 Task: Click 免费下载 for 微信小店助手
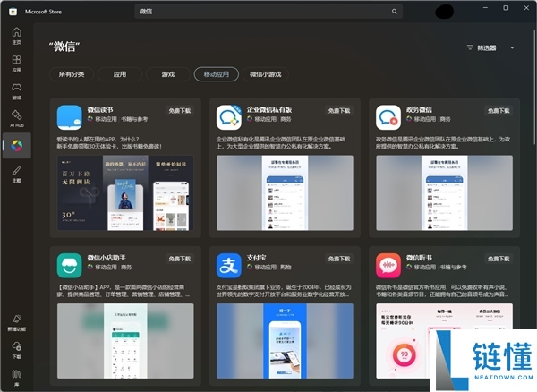coord(180,259)
